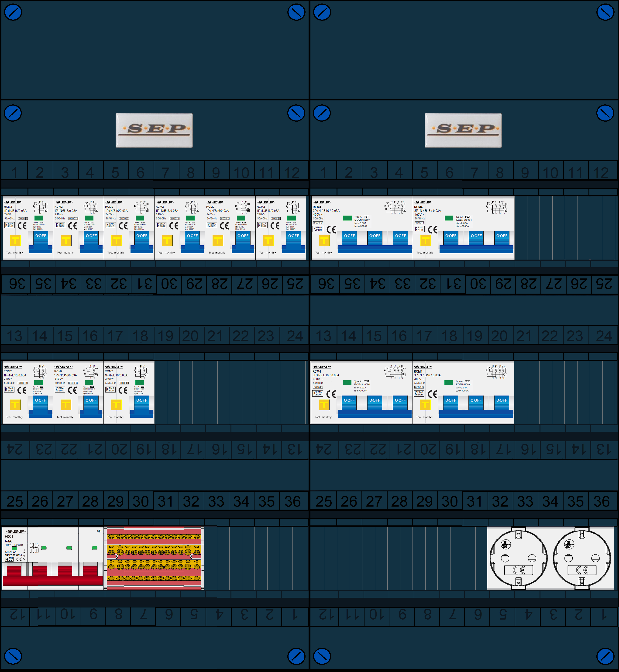Click the SEP logo plate on the right panel
The height and width of the screenshot is (672, 619).
point(463,130)
